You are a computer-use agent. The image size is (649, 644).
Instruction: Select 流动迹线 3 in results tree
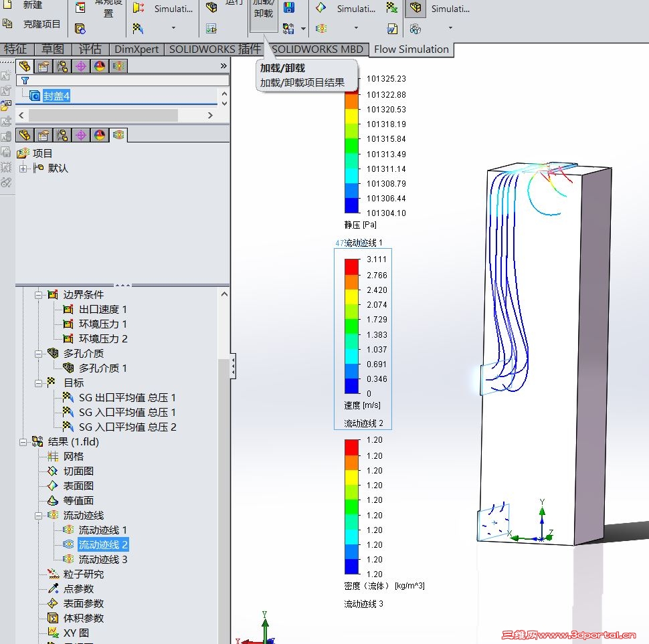[x=102, y=560]
